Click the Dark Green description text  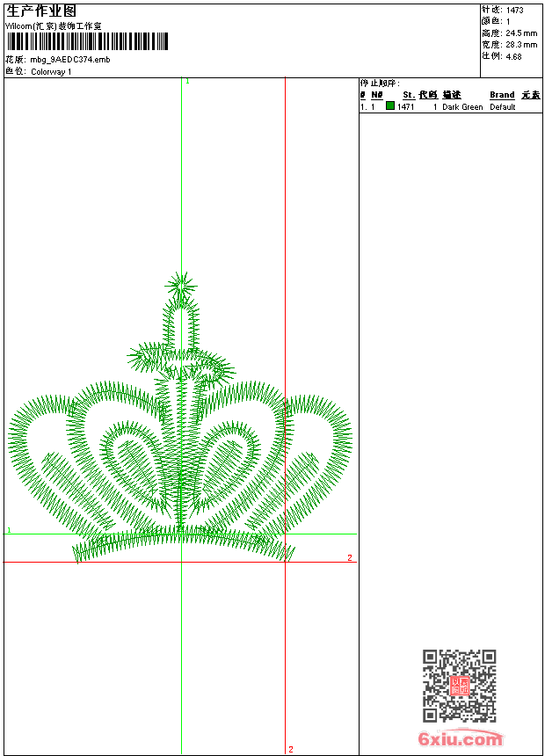coord(462,107)
